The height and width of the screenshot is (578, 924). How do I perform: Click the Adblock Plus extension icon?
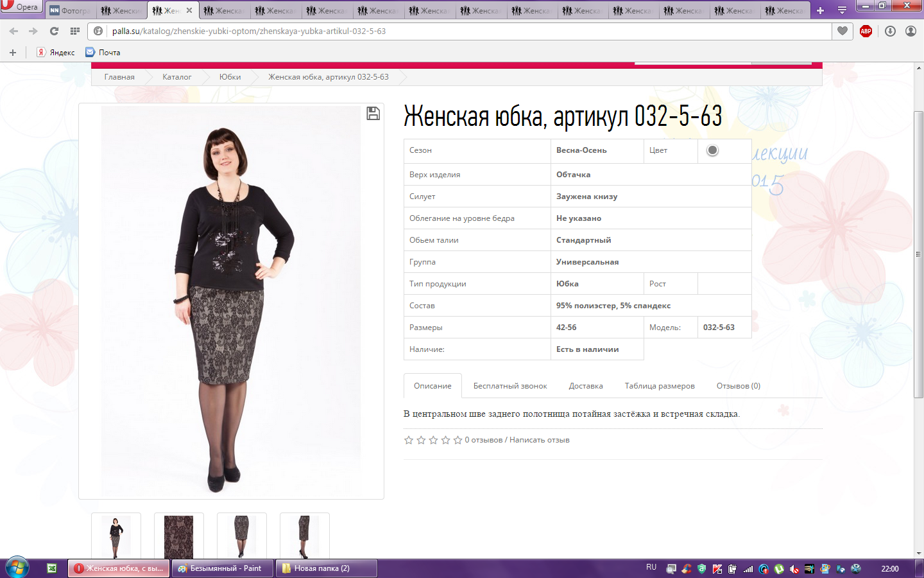pos(866,31)
